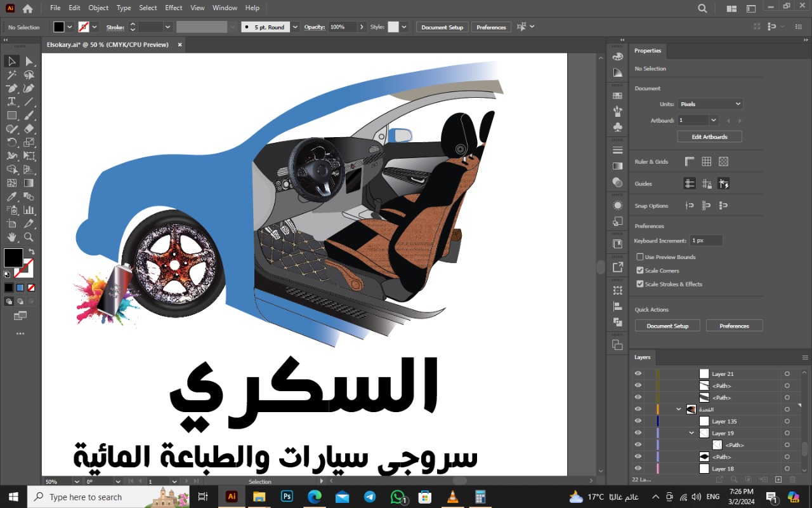Uncheck Scale Strokes & Effects
Viewport: 812px width, 508px height.
click(640, 284)
